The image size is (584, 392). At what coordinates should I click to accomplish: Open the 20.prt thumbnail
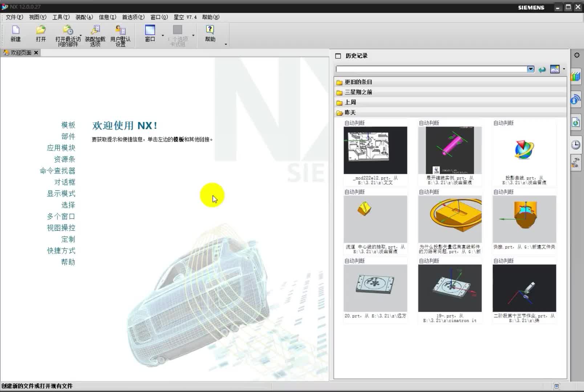coord(375,288)
